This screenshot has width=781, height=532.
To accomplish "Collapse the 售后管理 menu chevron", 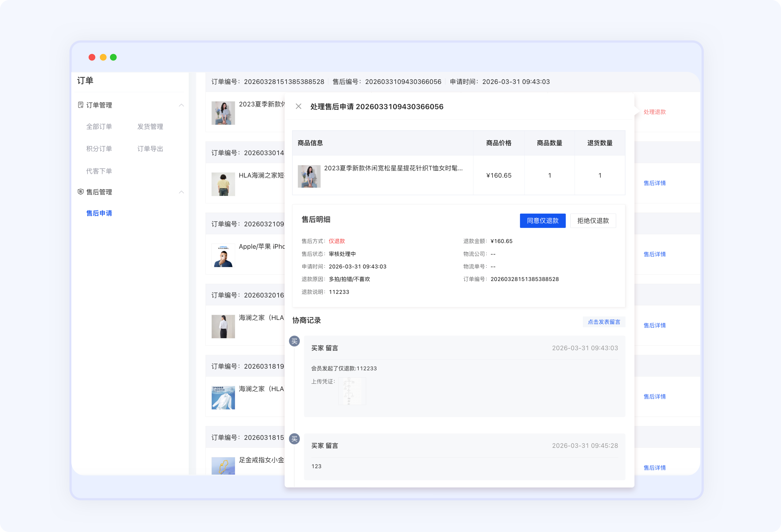I will pos(182,192).
